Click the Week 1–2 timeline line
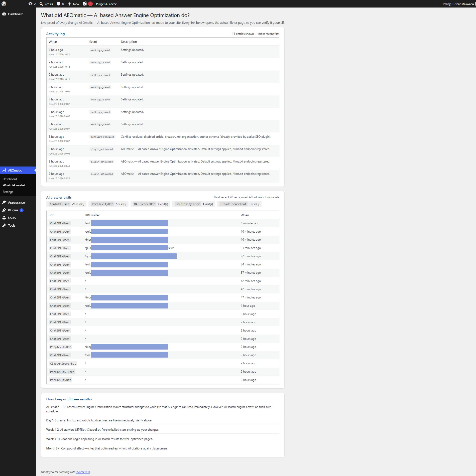This screenshot has width=476, height=476. [102, 430]
